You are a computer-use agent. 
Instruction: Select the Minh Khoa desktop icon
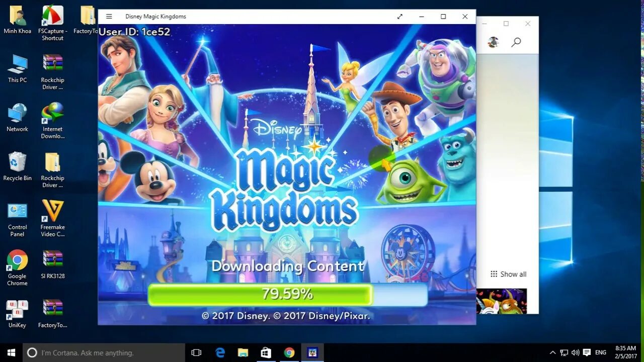[18, 20]
